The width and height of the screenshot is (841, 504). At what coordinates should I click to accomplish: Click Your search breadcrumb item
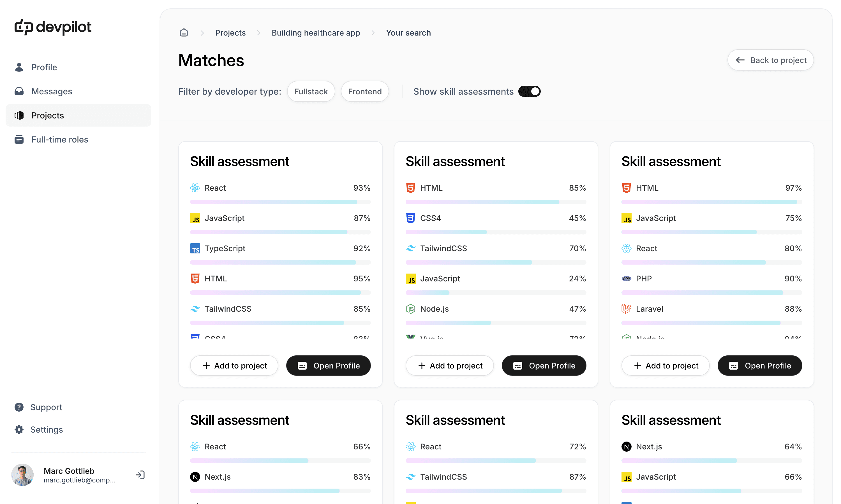tap(408, 32)
